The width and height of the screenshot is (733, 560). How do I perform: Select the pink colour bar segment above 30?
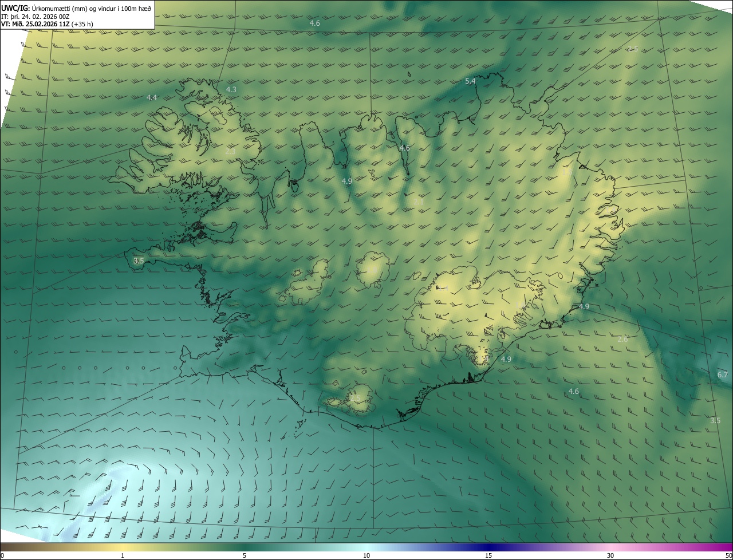click(x=610, y=547)
